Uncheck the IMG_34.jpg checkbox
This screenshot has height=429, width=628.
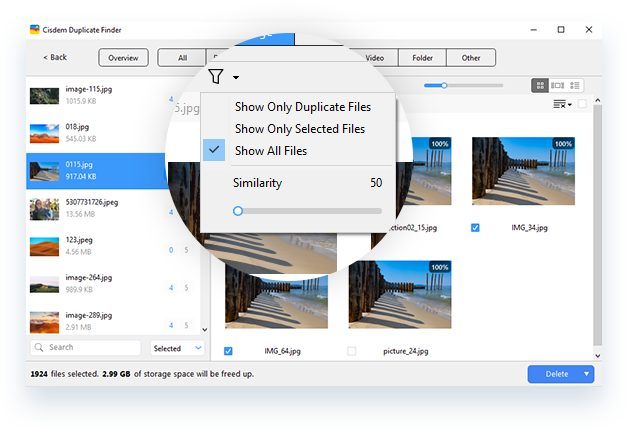pyautogui.click(x=475, y=228)
